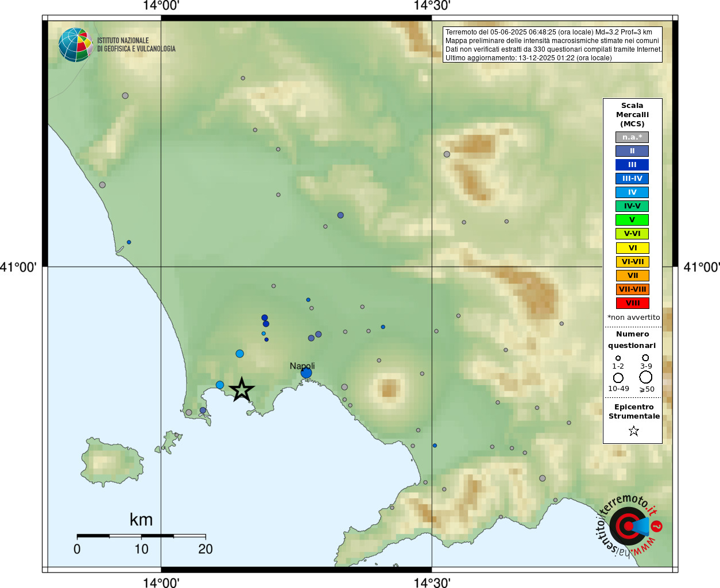Select the IV-V green intensity swatch
This screenshot has height=588, width=720.
pyautogui.click(x=632, y=206)
